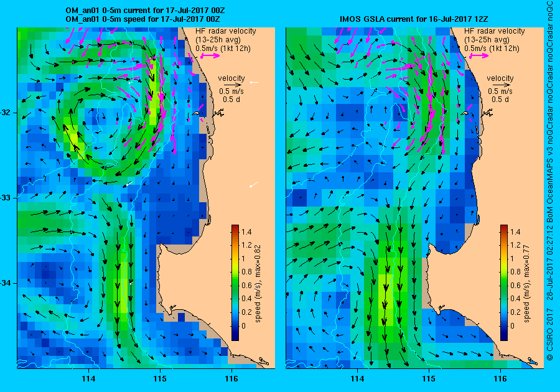
Task: Click colorbar tick '1.2' in OM_an01 panel
Action: [246, 245]
